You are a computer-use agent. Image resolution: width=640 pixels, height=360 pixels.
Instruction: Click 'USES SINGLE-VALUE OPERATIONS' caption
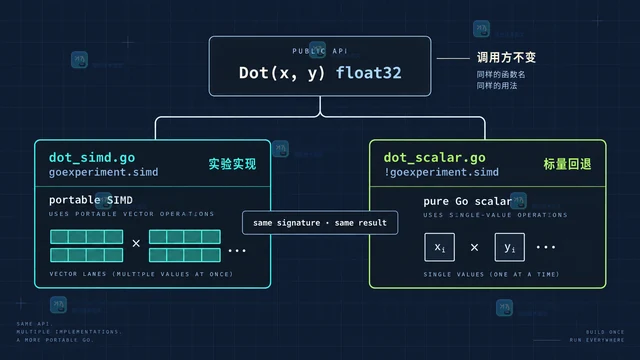(495, 215)
